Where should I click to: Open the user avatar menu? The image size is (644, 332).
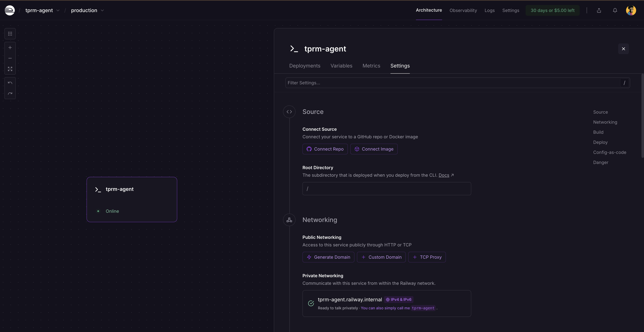pos(631,10)
